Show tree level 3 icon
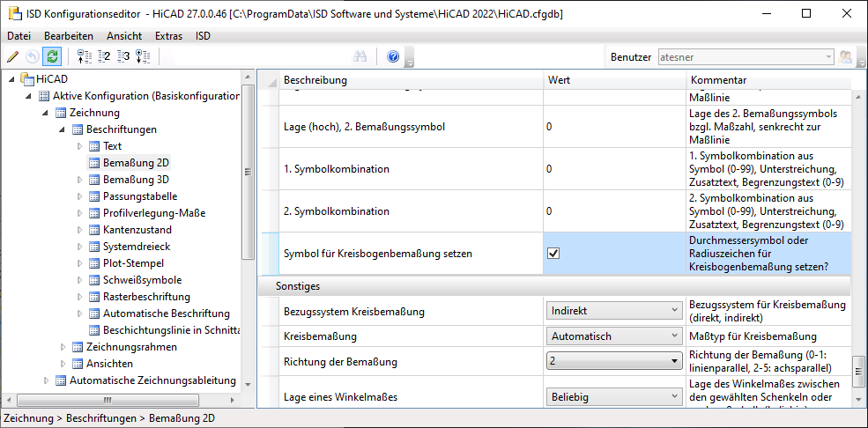The height and width of the screenshot is (428, 868). [x=122, y=56]
